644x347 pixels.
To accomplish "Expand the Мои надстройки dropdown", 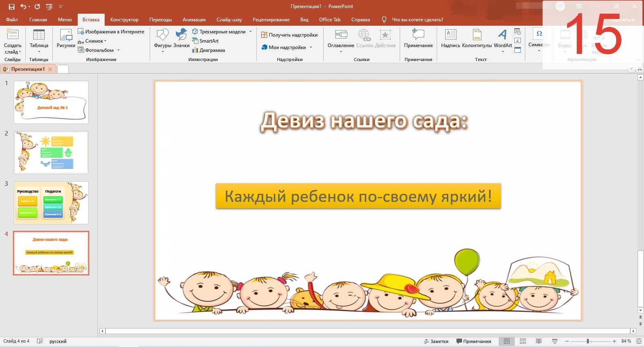I will [x=311, y=47].
